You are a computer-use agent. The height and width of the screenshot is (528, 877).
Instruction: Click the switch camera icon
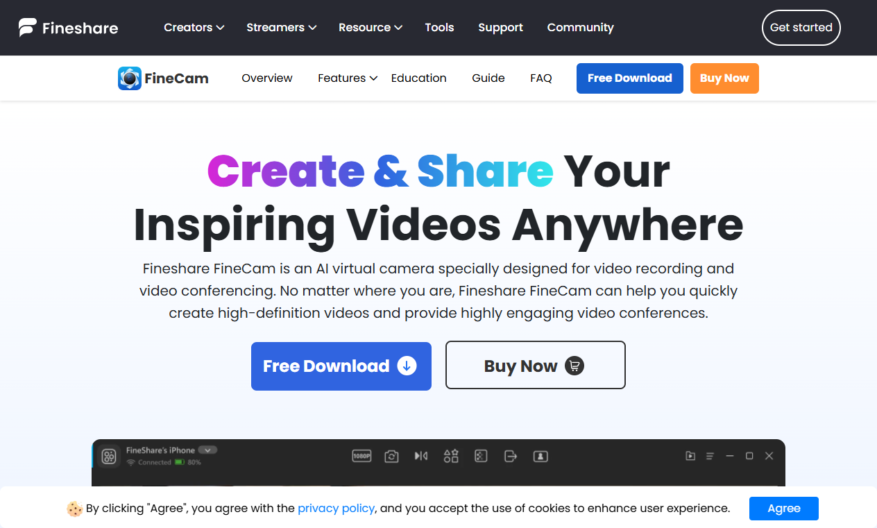coord(392,456)
